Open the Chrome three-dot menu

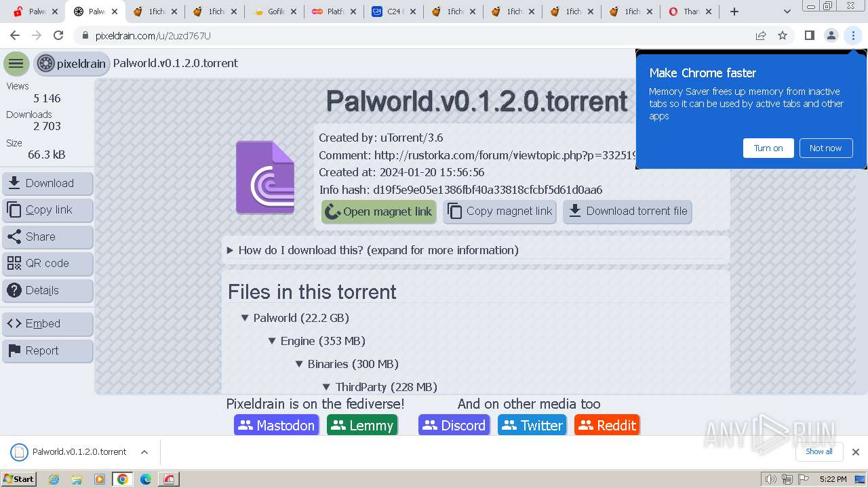pyautogui.click(x=853, y=35)
